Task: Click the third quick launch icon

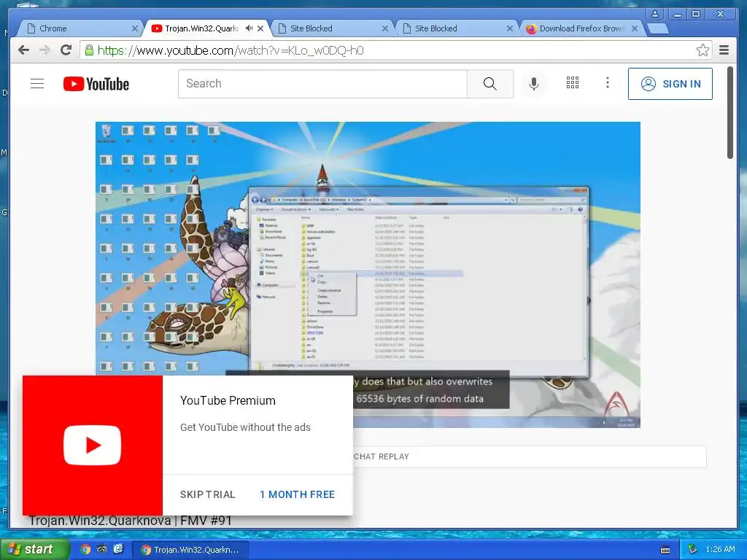Action: (x=118, y=549)
